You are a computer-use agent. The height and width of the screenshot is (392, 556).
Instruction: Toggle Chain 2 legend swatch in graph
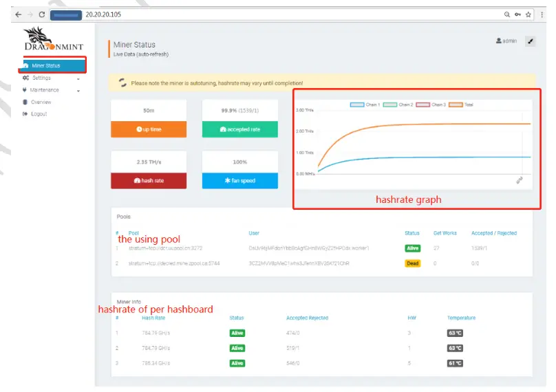pos(390,105)
